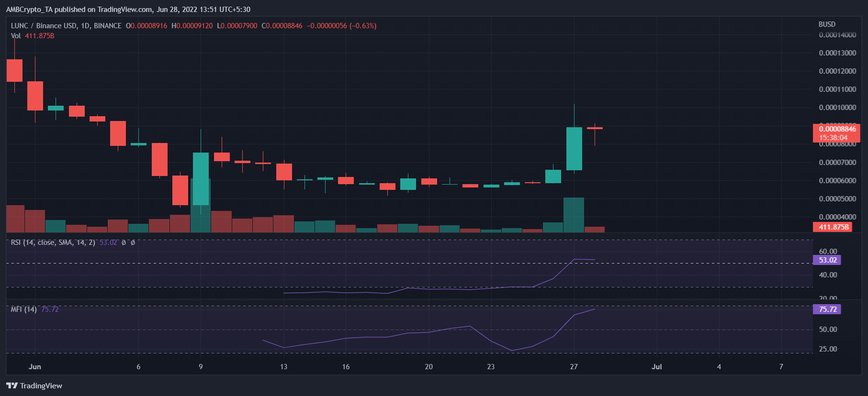This screenshot has height=396, width=868.
Task: Click the 27 date on the time axis
Action: tap(574, 367)
